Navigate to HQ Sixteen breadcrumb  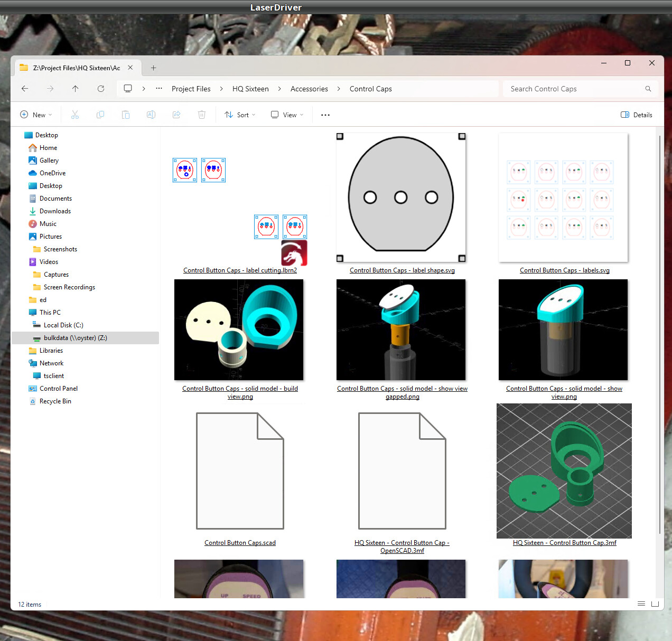click(x=250, y=89)
